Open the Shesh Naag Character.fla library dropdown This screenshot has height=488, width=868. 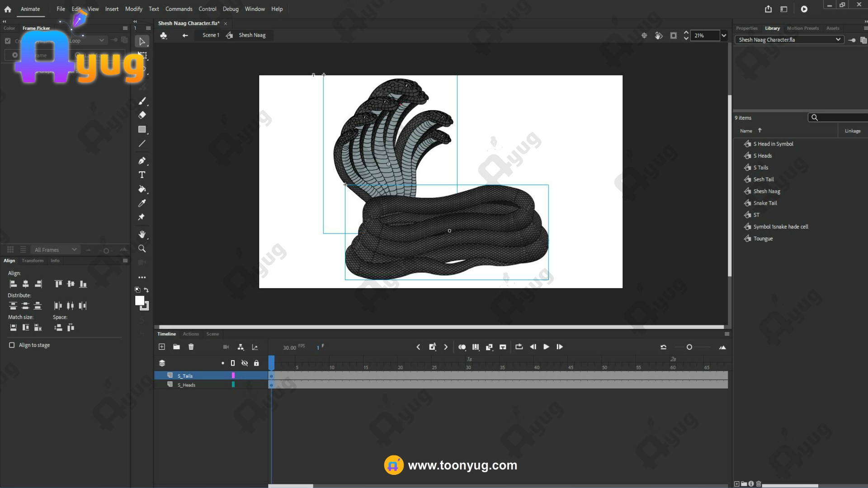[x=838, y=40]
